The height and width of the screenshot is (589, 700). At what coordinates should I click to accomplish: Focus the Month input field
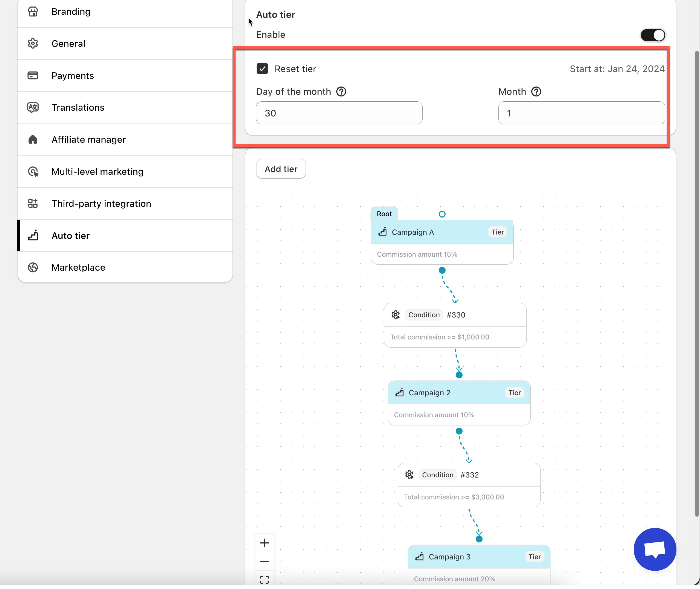(x=581, y=113)
